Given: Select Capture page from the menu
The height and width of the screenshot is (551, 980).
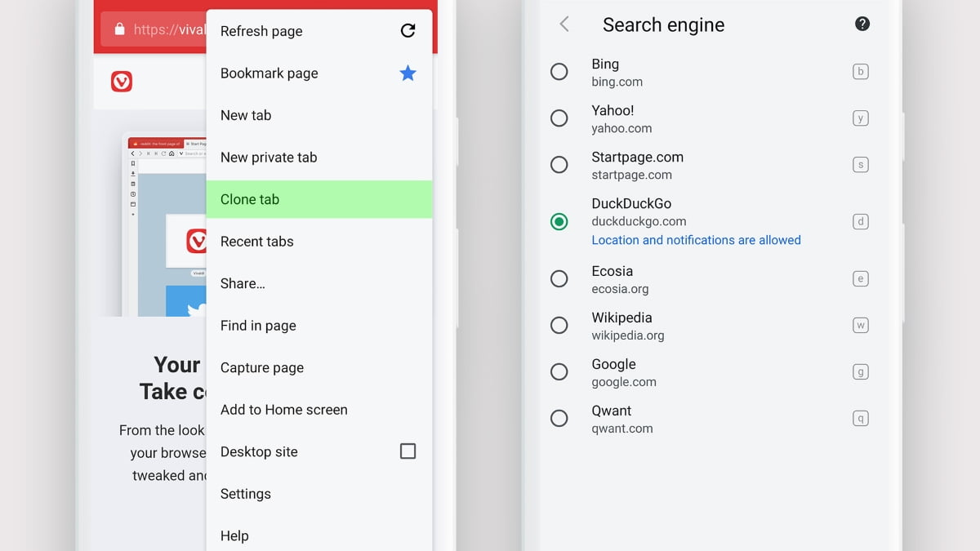Looking at the screenshot, I should tap(261, 367).
